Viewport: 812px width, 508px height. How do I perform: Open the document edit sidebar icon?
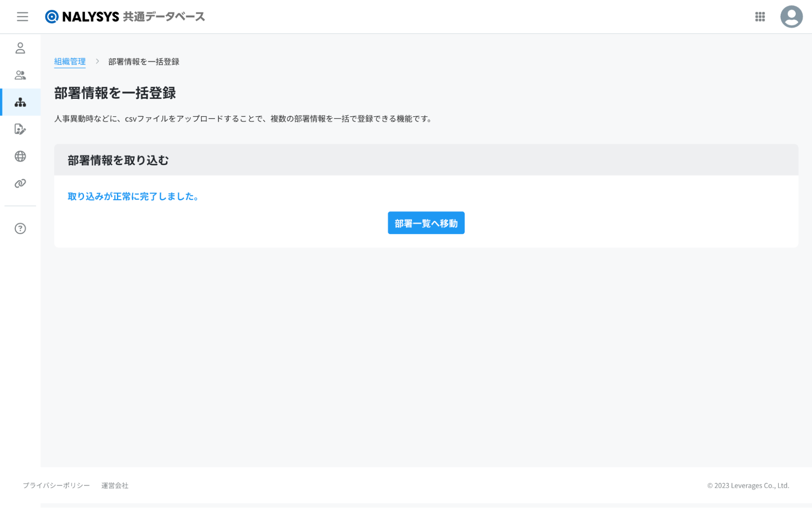point(20,129)
